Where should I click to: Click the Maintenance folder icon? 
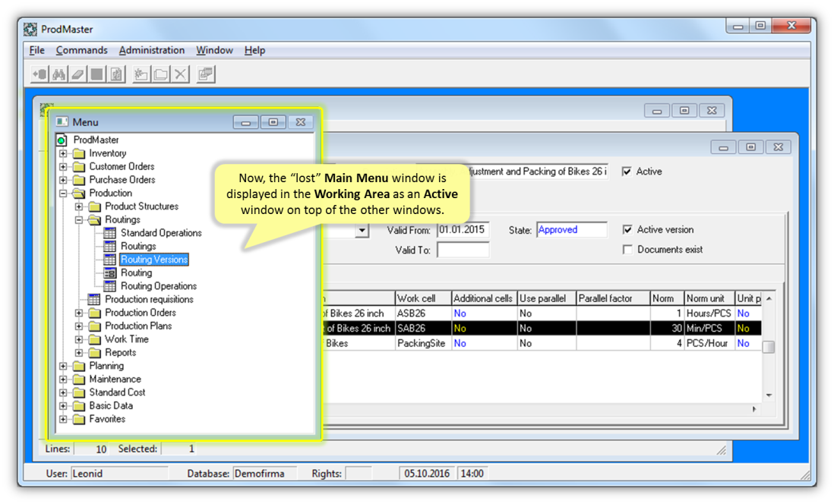click(79, 379)
